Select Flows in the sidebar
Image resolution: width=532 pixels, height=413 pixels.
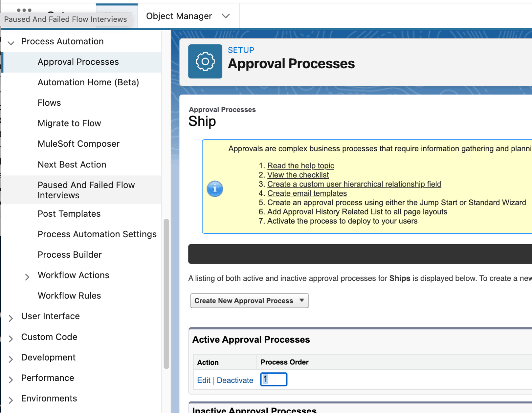49,103
